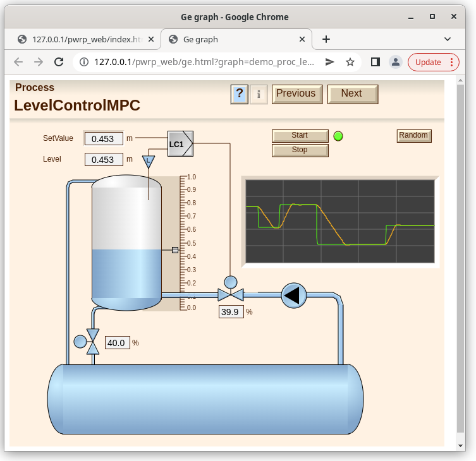Bookmark this page with the star
Viewport: 476px width, 461px height.
350,62
